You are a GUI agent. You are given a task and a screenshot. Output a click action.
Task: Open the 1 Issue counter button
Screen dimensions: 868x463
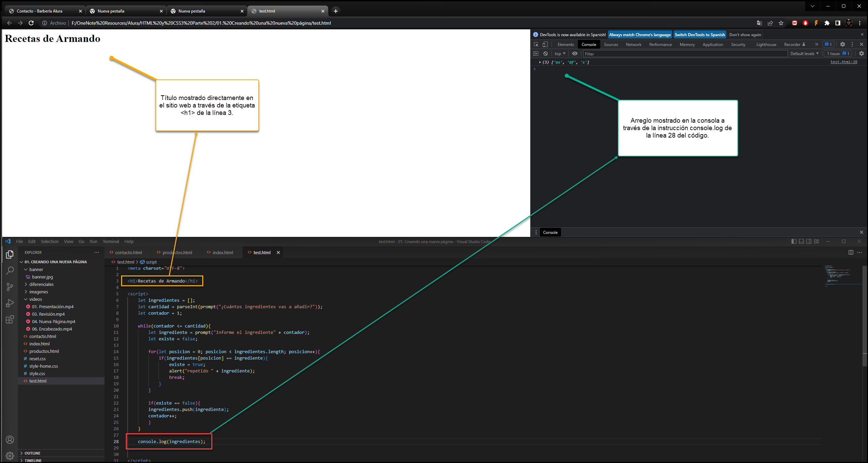[838, 53]
